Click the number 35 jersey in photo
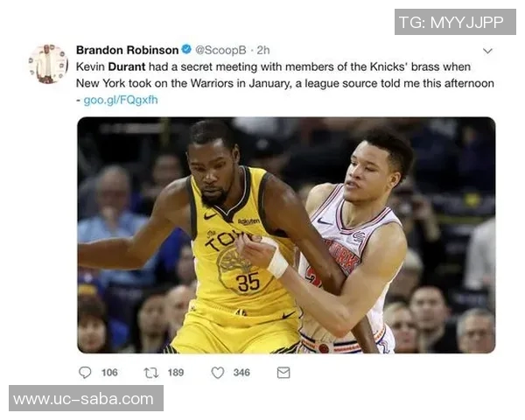 (x=248, y=282)
